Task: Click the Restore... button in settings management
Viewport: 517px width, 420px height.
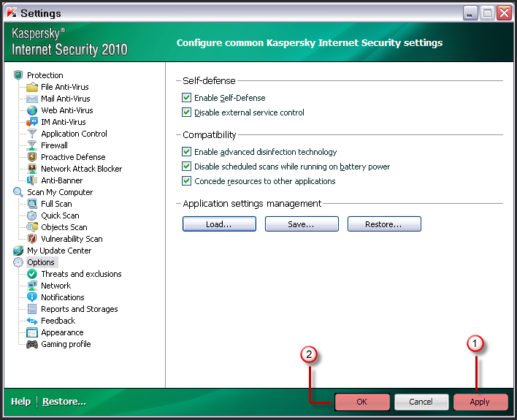Action: pos(384,224)
